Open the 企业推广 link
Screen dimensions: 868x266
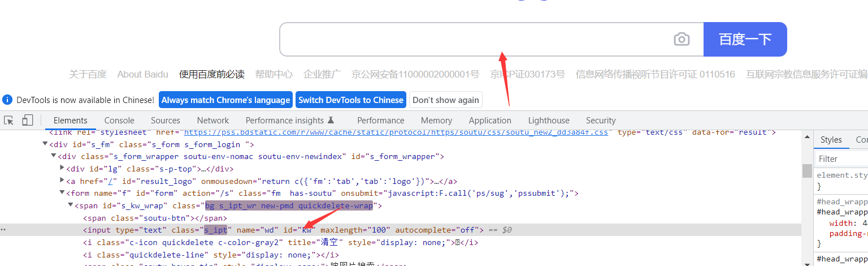(x=322, y=74)
